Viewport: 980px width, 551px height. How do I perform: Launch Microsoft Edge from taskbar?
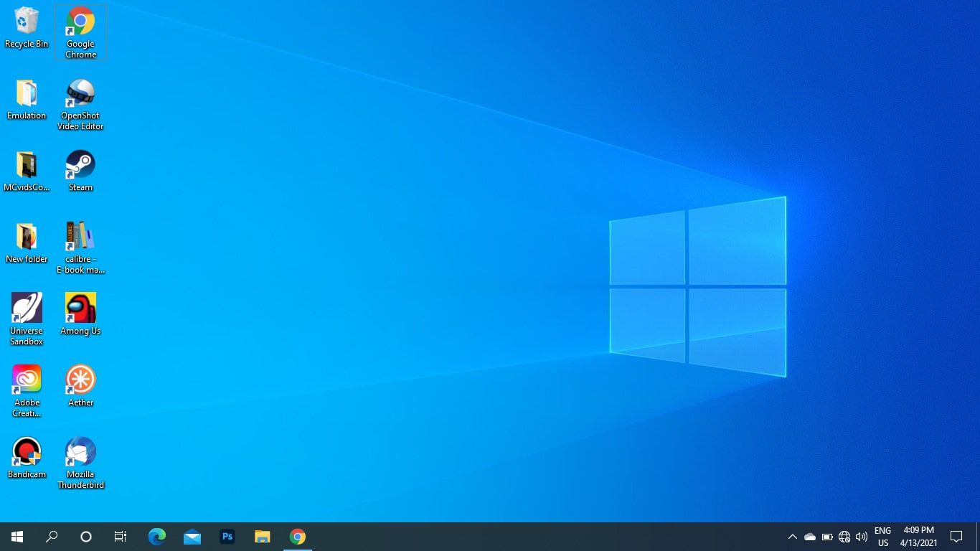click(x=156, y=537)
